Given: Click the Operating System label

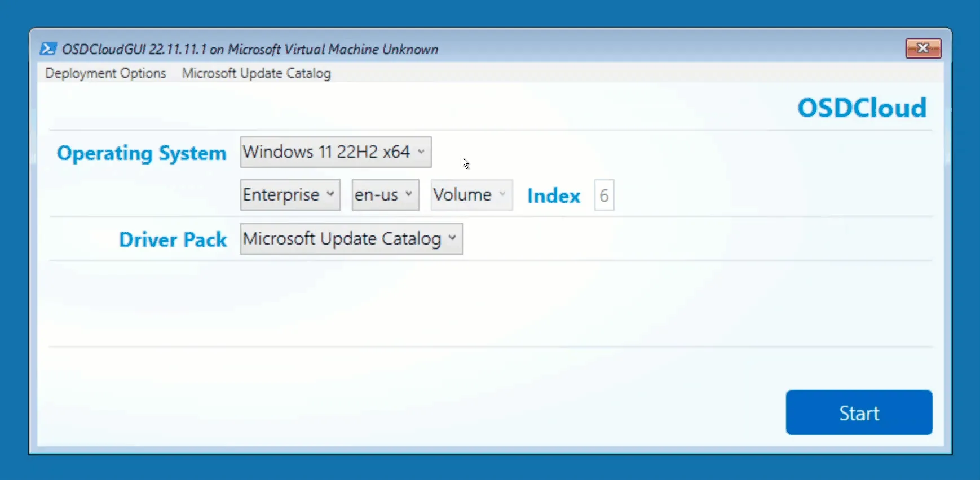Looking at the screenshot, I should click(142, 153).
